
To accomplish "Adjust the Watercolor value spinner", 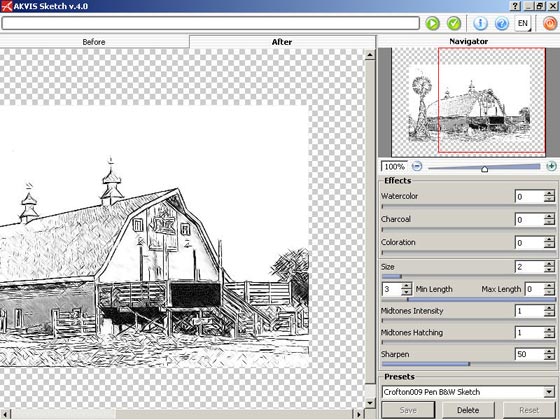I will pyautogui.click(x=549, y=197).
